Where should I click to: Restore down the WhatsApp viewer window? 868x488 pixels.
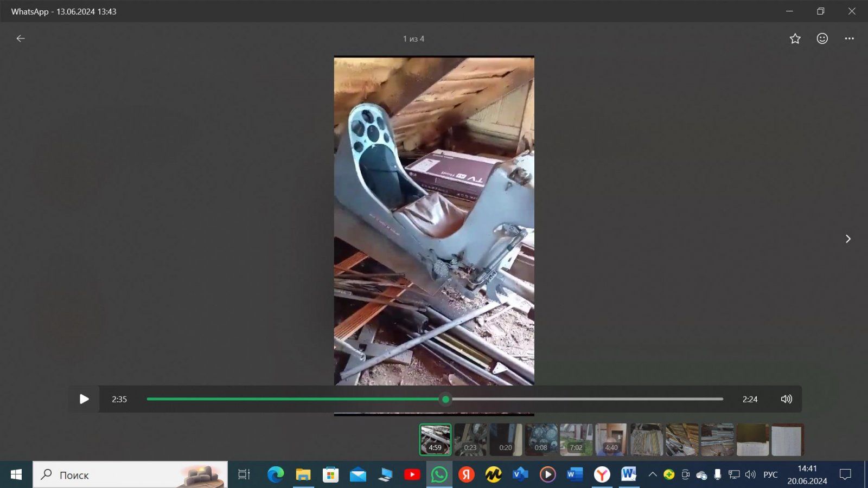coord(820,11)
